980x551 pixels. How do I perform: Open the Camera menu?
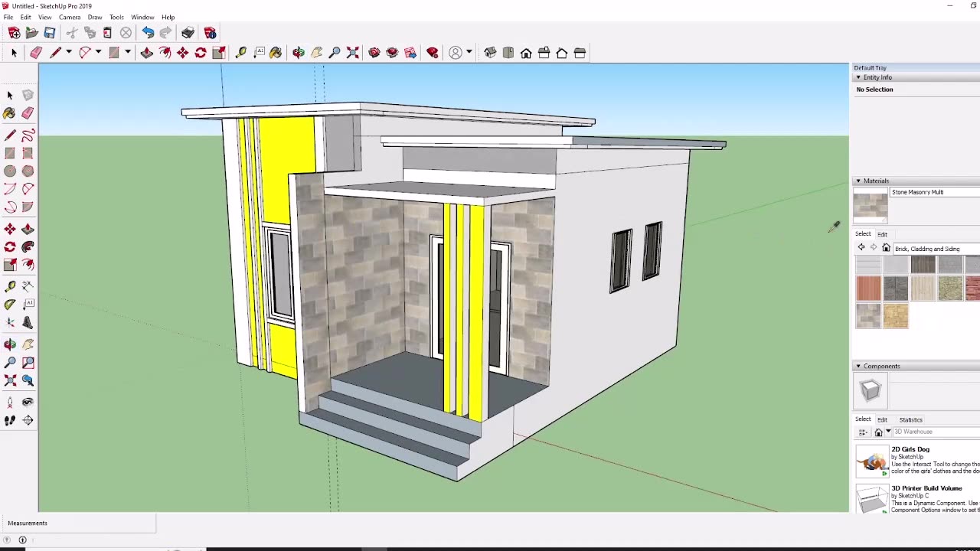coord(70,17)
